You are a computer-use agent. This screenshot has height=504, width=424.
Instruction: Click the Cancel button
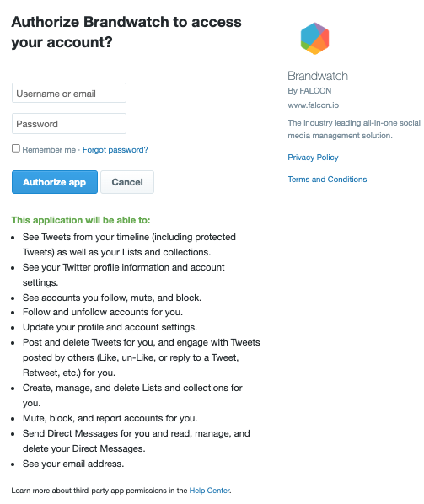tap(127, 182)
